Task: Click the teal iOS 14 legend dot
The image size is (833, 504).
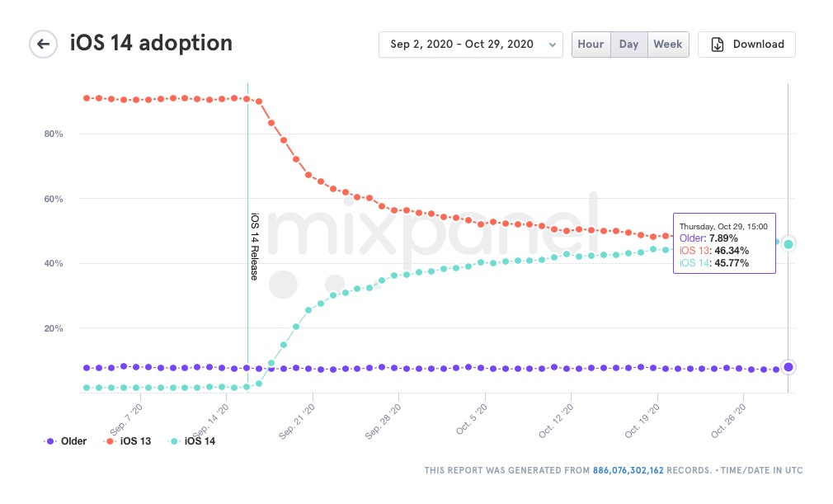Action: tap(175, 441)
